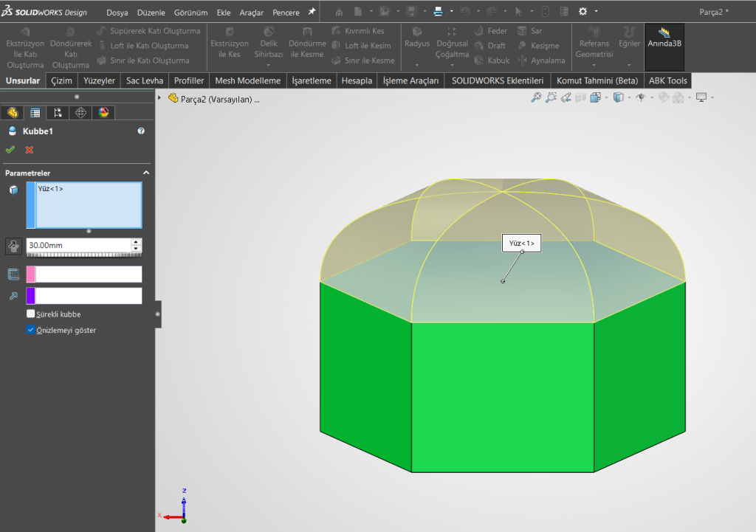Screen dimensions: 756x532
Task: Switch to the Yüzeyler tab
Action: click(99, 80)
